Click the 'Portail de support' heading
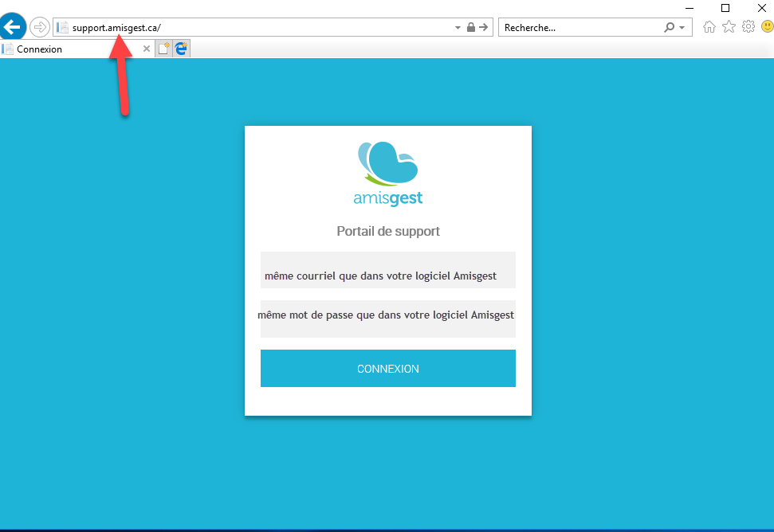 point(388,231)
